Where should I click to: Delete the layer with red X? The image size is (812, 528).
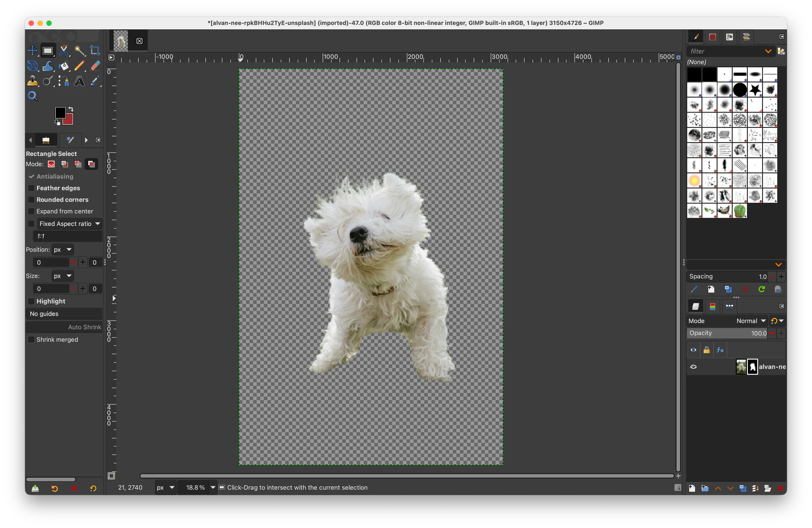click(780, 488)
